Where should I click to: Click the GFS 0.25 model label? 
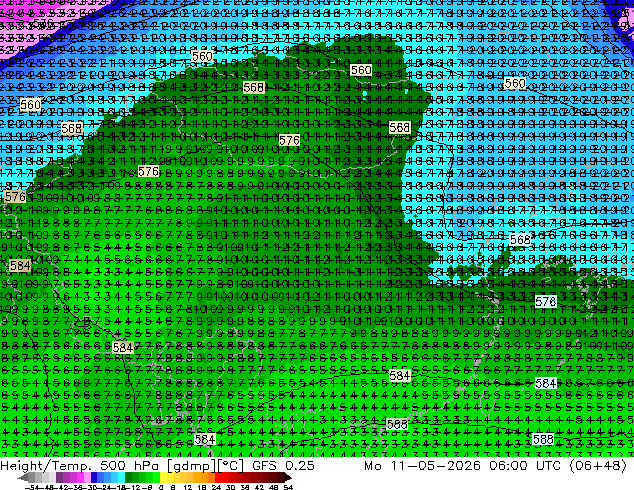(283, 465)
